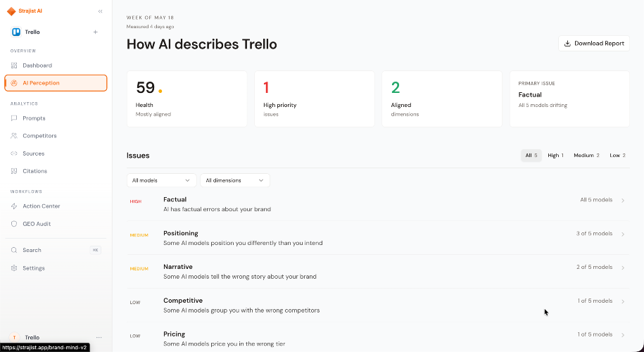
Task: Open the All models dropdown
Action: [x=161, y=180]
